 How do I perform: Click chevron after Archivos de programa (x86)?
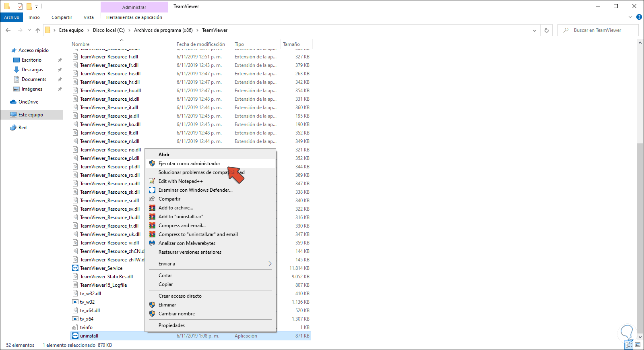point(198,30)
